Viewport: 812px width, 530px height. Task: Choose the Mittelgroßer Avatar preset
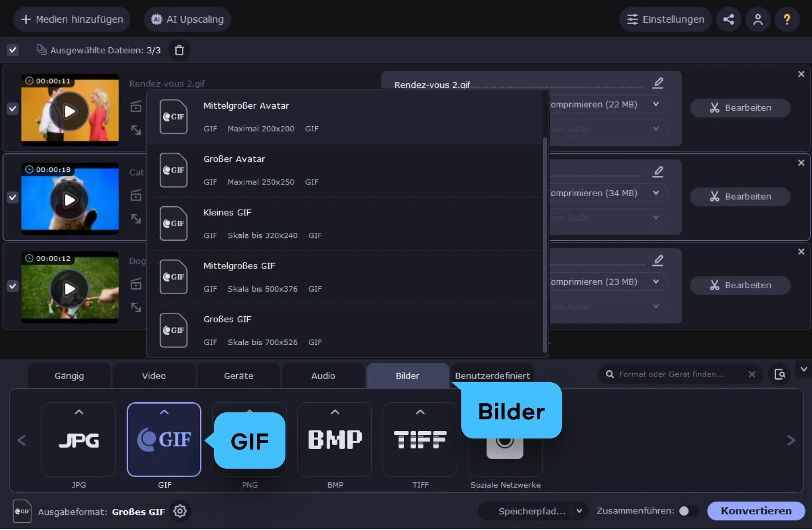(x=345, y=117)
